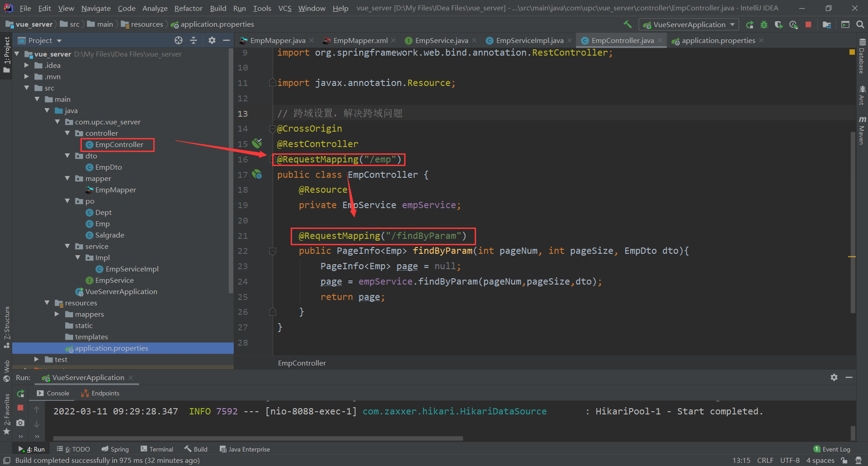Open the Maven tool window
Screen dimensions: 868x466
pyautogui.click(x=862, y=130)
